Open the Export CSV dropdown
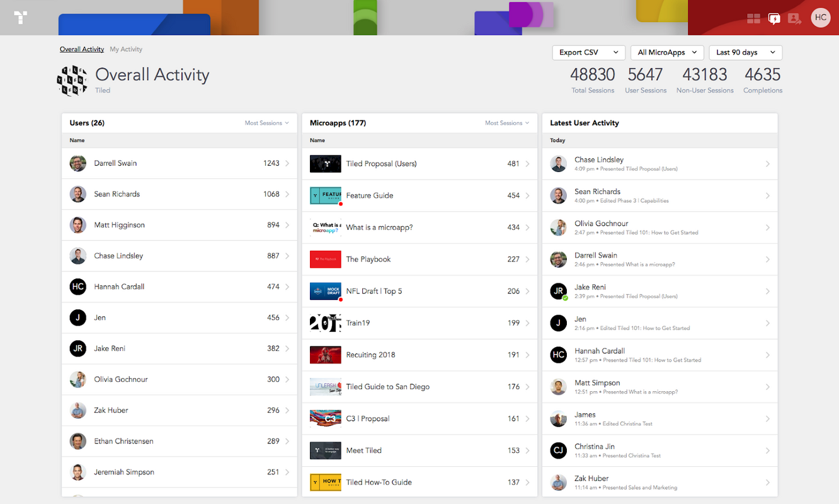Viewport: 839px width, 504px height. pos(588,52)
